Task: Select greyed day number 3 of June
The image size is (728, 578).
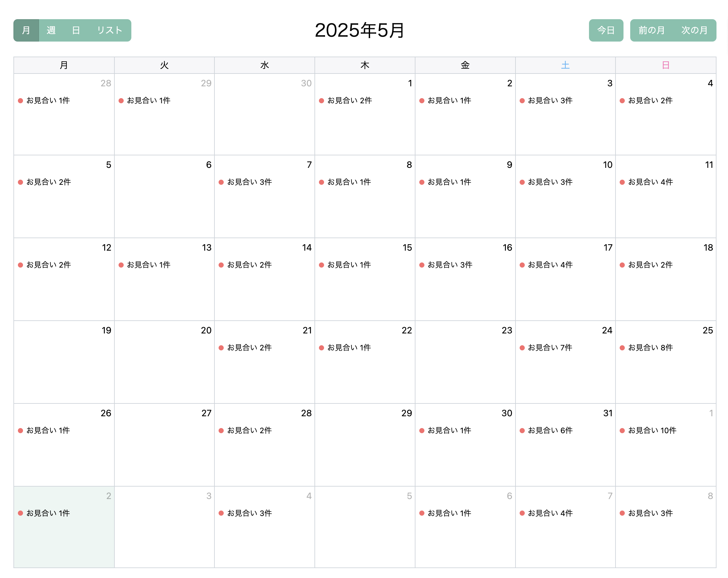Action: point(209,496)
